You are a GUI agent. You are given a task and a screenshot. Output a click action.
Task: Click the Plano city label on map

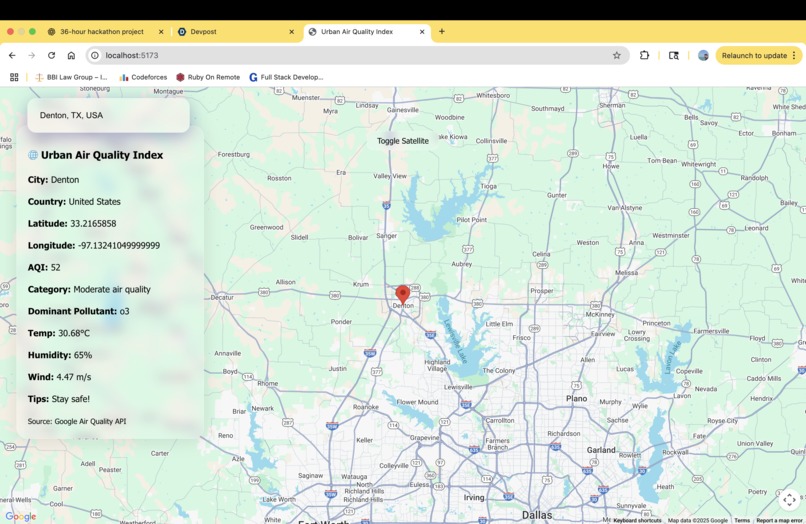click(576, 399)
